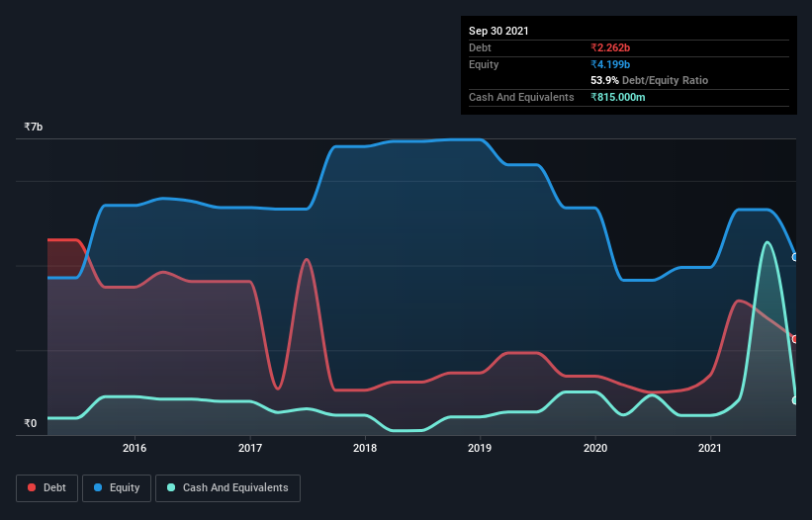Click the red Debt legend dot
Image resolution: width=812 pixels, height=520 pixels.
[32, 487]
